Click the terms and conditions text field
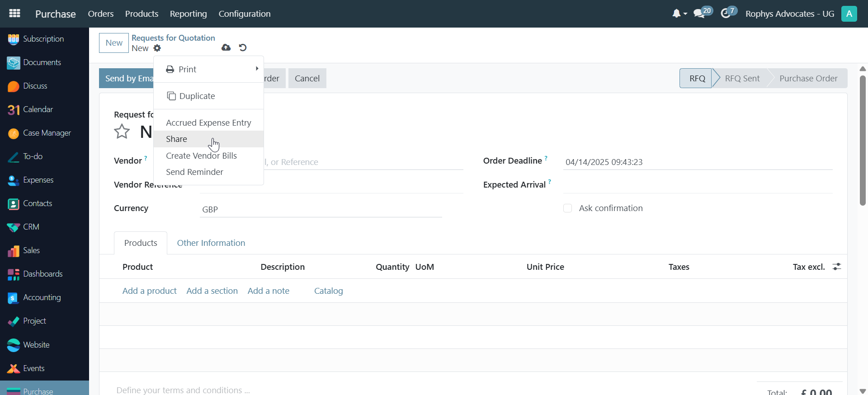Image resolution: width=868 pixels, height=395 pixels. click(x=183, y=390)
